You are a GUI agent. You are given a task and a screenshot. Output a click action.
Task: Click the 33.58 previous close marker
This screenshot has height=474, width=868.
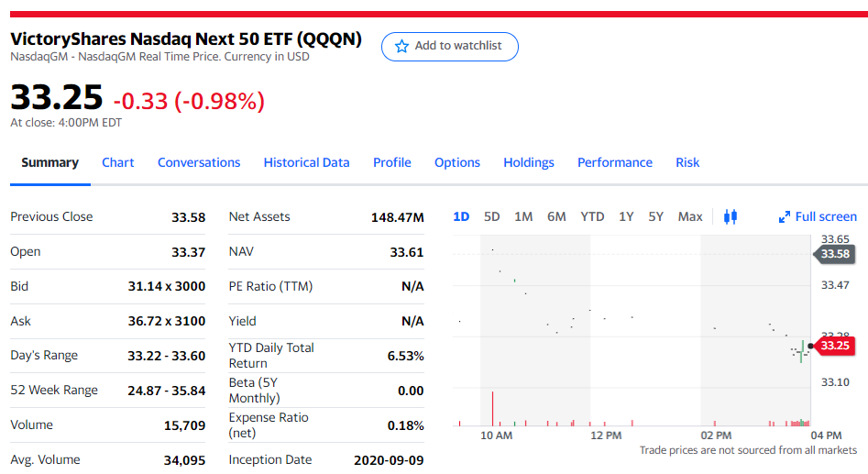(x=834, y=254)
